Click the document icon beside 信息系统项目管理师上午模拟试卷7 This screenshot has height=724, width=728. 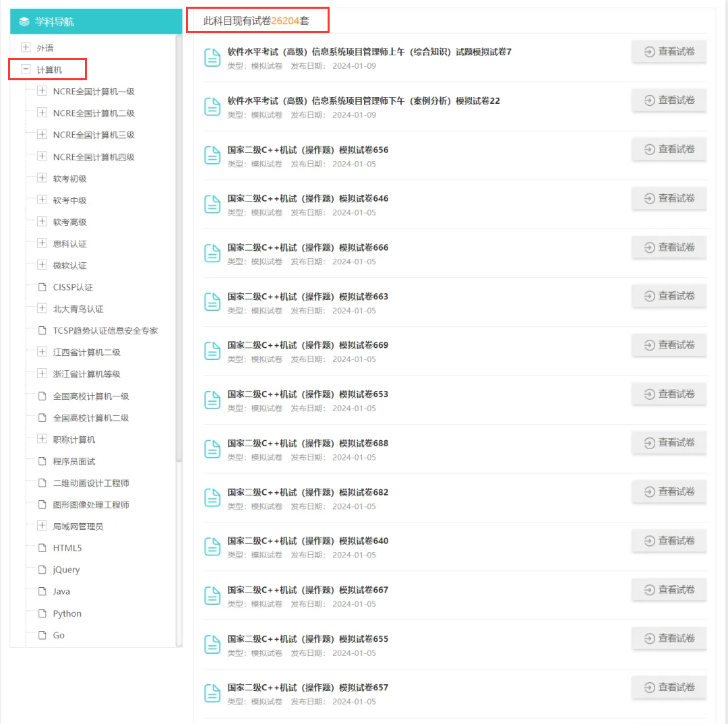[x=212, y=57]
